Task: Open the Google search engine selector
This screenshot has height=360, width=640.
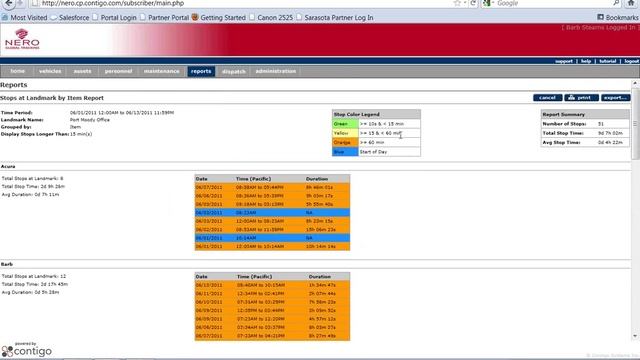Action: (488, 3)
